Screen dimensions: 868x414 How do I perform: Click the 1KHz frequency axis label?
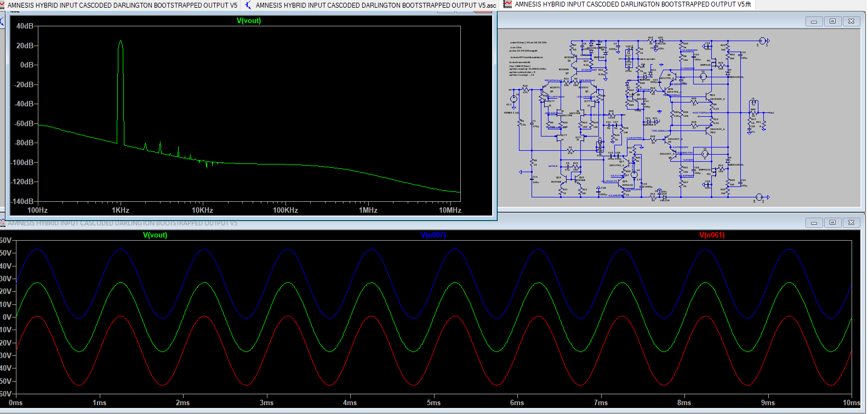point(121,211)
